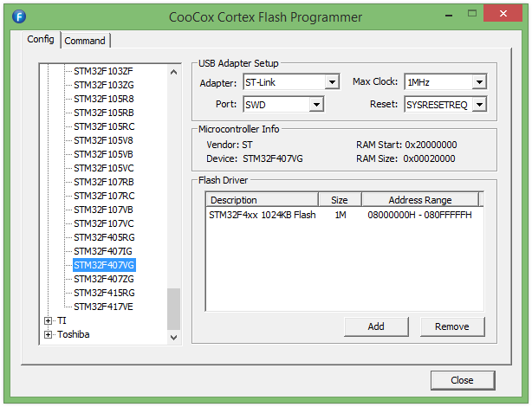This screenshot has height=407, width=532.
Task: Click the Device STM32F407VG info text
Action: point(255,158)
